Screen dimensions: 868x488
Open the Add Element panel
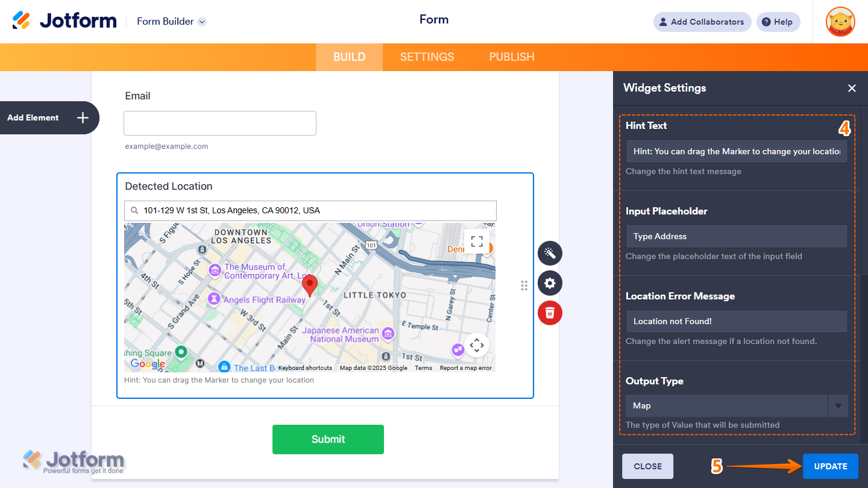(49, 117)
